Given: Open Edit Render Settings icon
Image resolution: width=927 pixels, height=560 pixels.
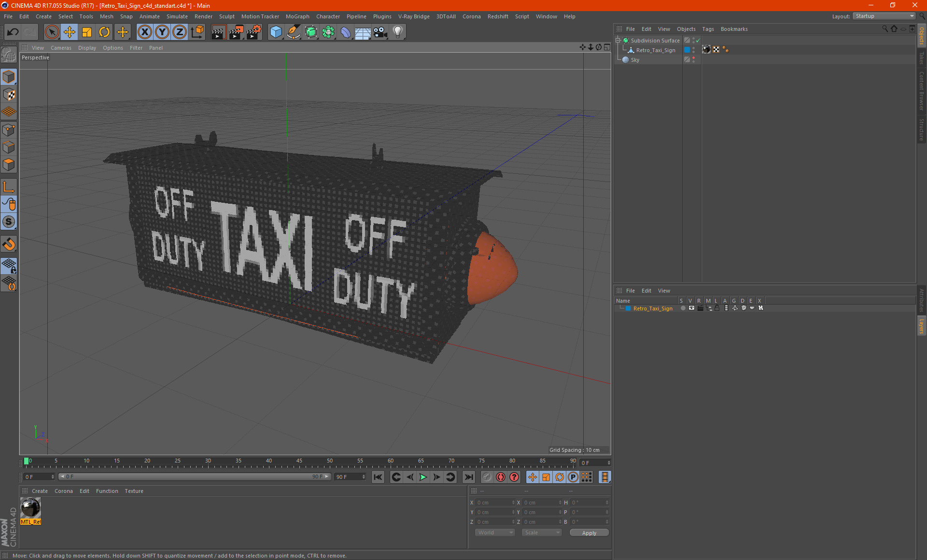Looking at the screenshot, I should click(x=254, y=32).
